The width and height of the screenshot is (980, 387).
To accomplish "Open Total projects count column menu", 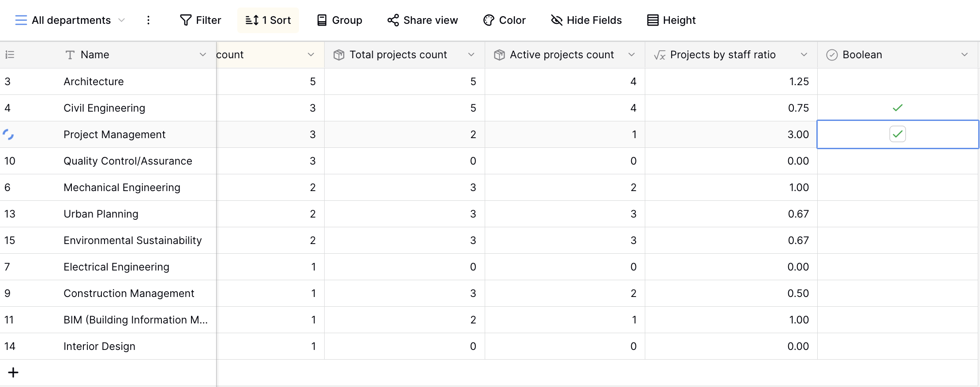I will click(471, 55).
